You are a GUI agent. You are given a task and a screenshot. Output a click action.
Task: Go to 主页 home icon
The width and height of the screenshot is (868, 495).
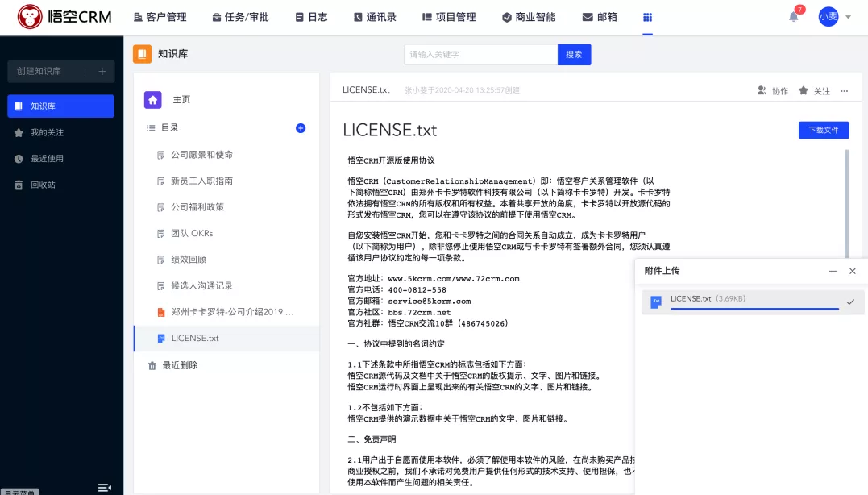153,100
